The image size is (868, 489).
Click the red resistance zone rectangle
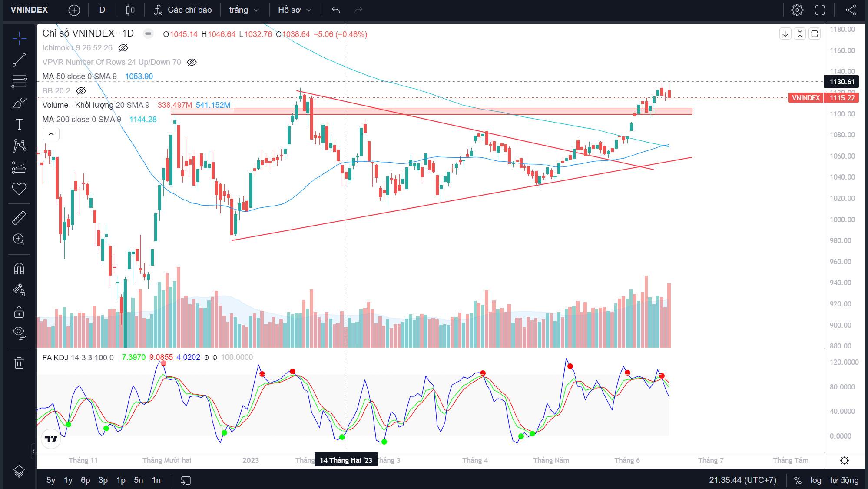point(431,111)
